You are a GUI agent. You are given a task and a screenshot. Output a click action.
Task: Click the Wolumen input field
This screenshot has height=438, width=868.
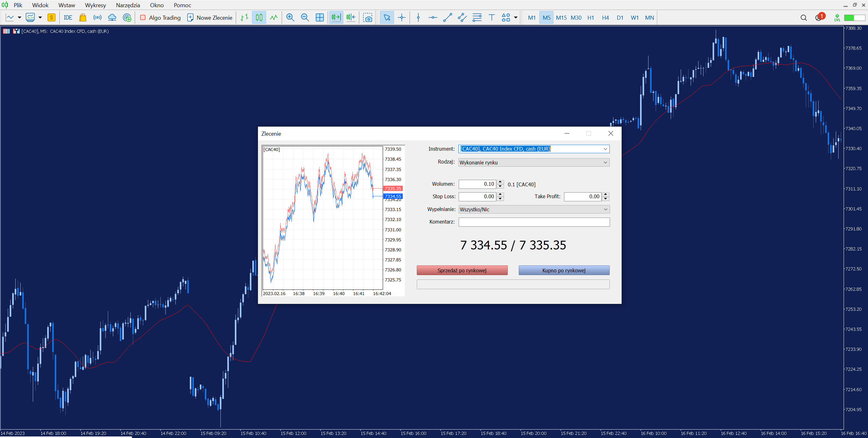click(477, 184)
